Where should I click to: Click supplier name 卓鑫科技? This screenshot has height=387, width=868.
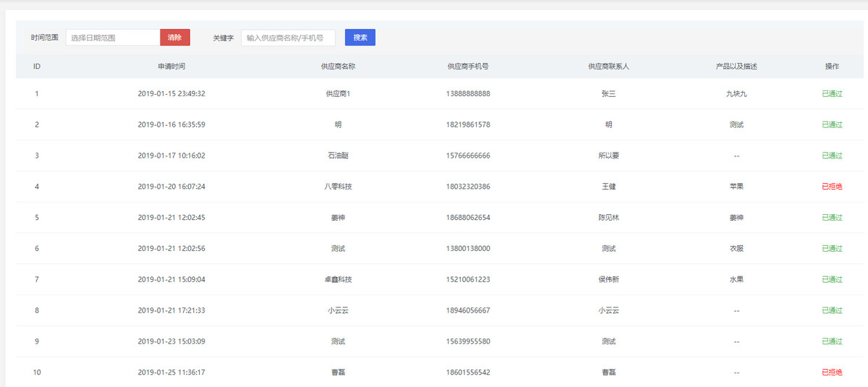[338, 280]
